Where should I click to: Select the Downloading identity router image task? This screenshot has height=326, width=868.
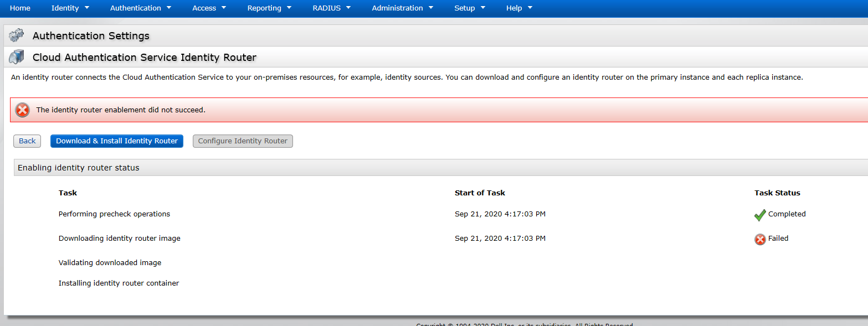[120, 239]
